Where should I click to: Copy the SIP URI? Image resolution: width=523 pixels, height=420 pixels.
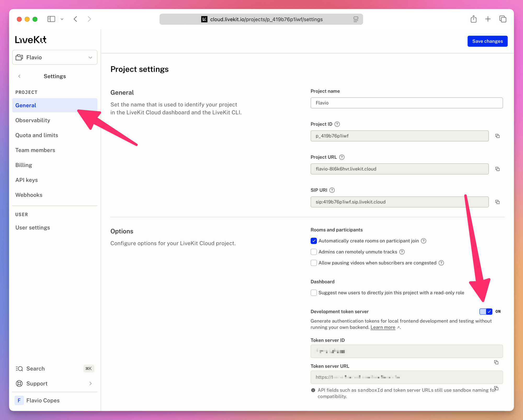(x=497, y=202)
